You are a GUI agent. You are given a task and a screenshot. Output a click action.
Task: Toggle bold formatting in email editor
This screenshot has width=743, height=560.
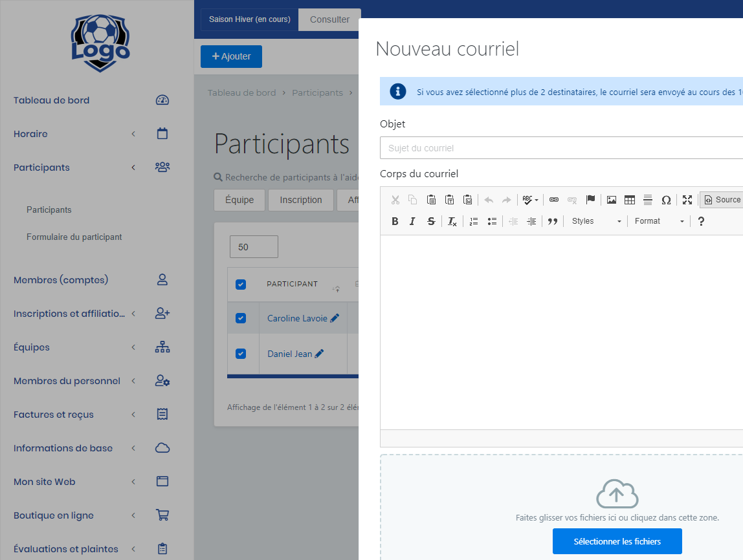(x=395, y=221)
